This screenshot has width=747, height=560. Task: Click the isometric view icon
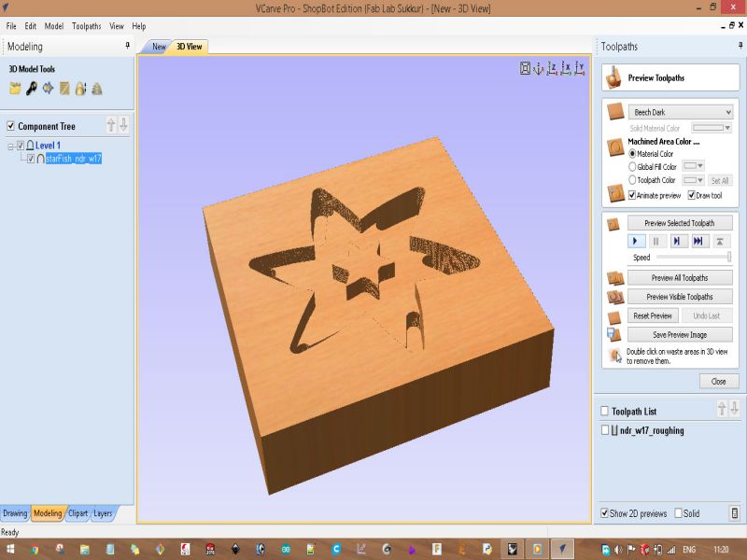(539, 68)
